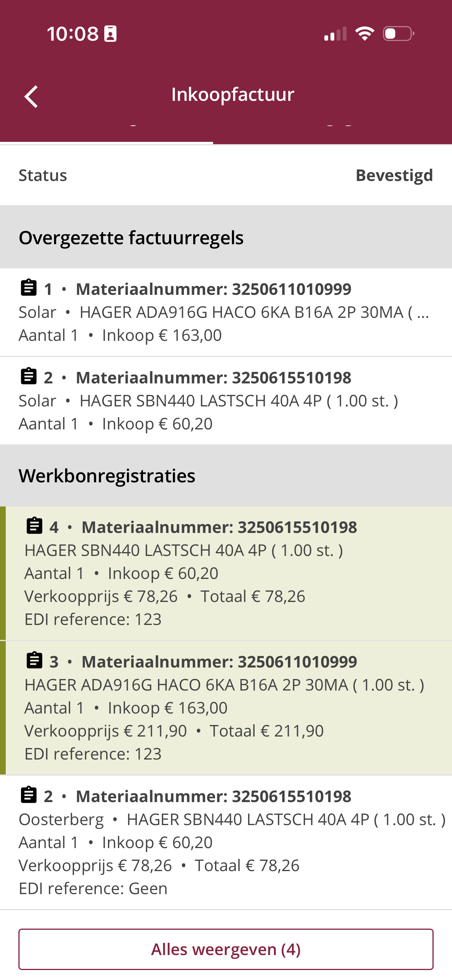Tap the cellular signal bars icon
Screen dimensions: 452x980
click(335, 34)
